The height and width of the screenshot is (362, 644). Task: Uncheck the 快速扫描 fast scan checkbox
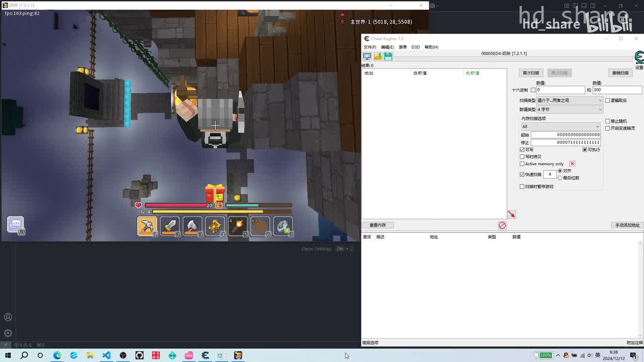tap(522, 174)
